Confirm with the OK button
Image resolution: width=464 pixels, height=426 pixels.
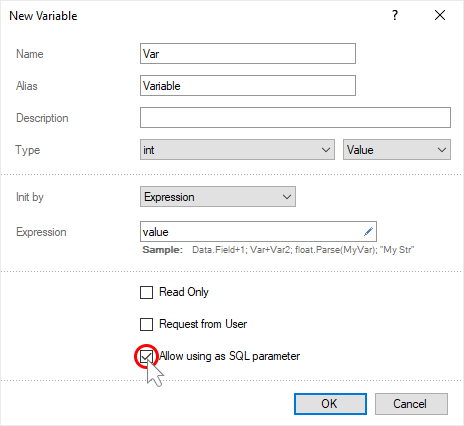point(330,404)
